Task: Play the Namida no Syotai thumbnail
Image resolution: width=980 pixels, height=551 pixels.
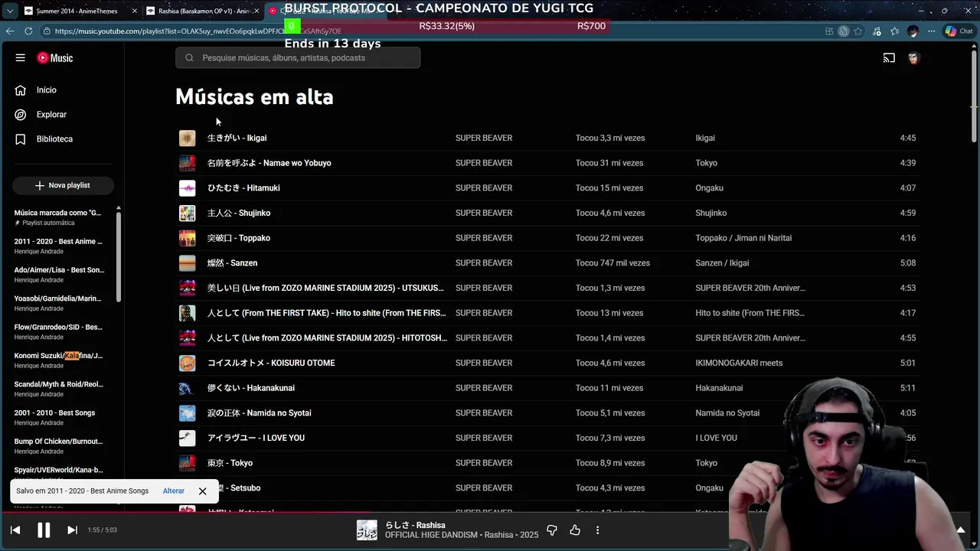Action: [188, 413]
